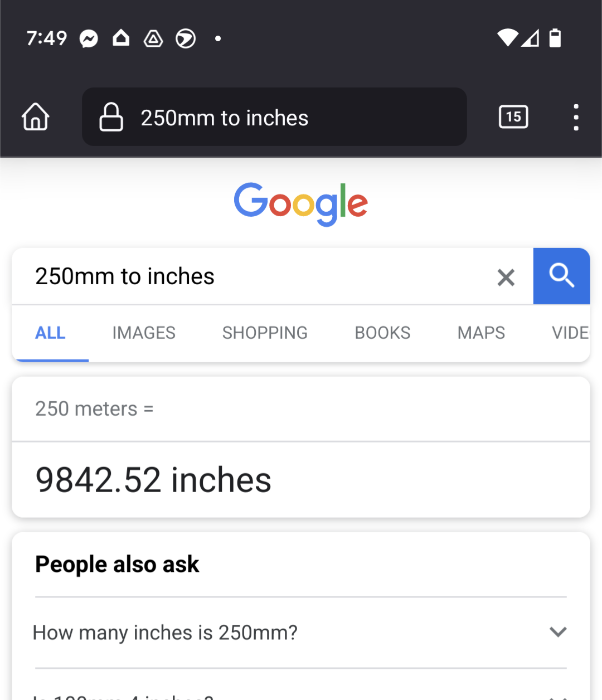Tap the Google logo

[x=301, y=204]
